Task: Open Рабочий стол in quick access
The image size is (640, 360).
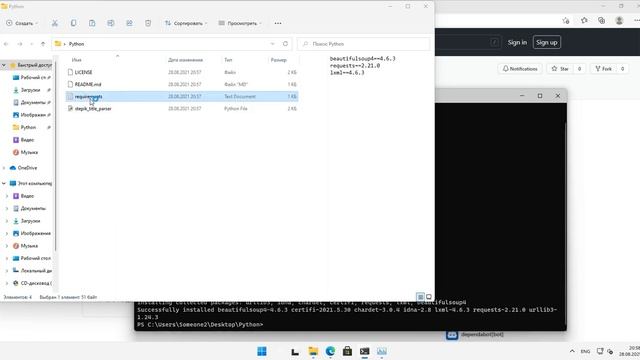Action: pos(32,78)
